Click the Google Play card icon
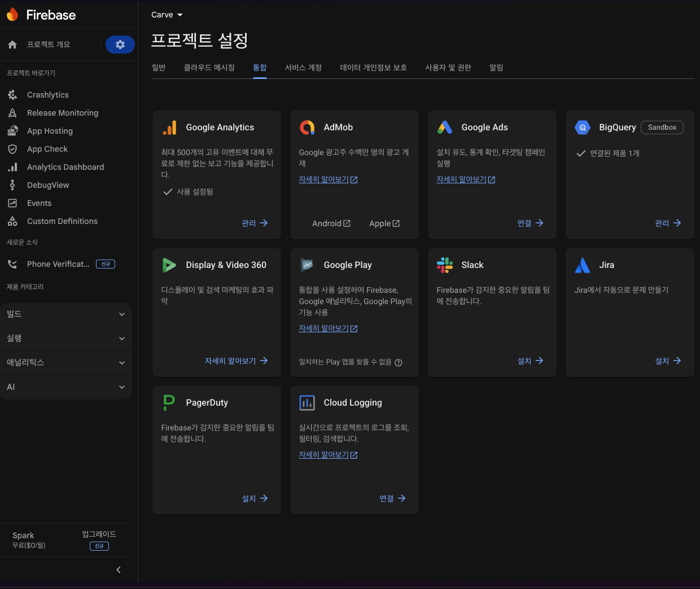 (x=307, y=265)
